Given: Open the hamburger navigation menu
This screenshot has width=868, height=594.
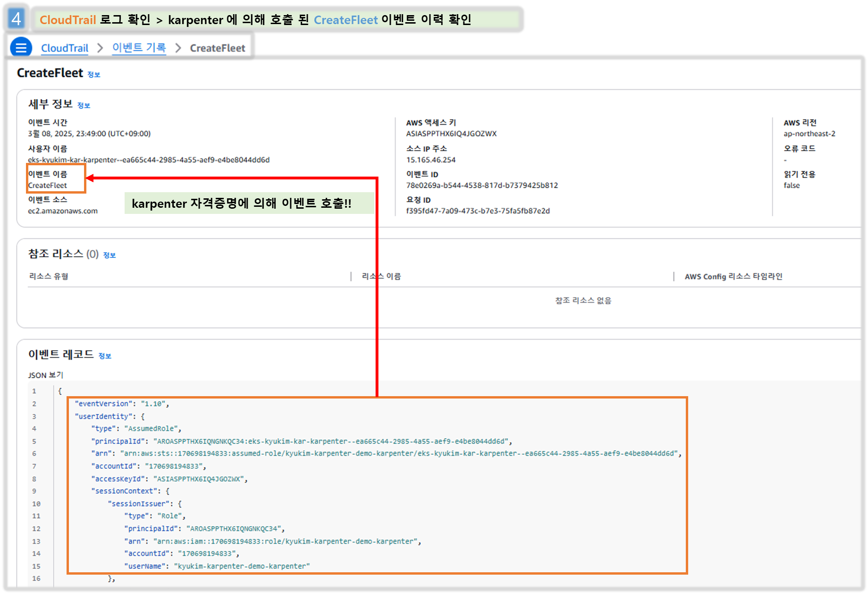Looking at the screenshot, I should 21,48.
